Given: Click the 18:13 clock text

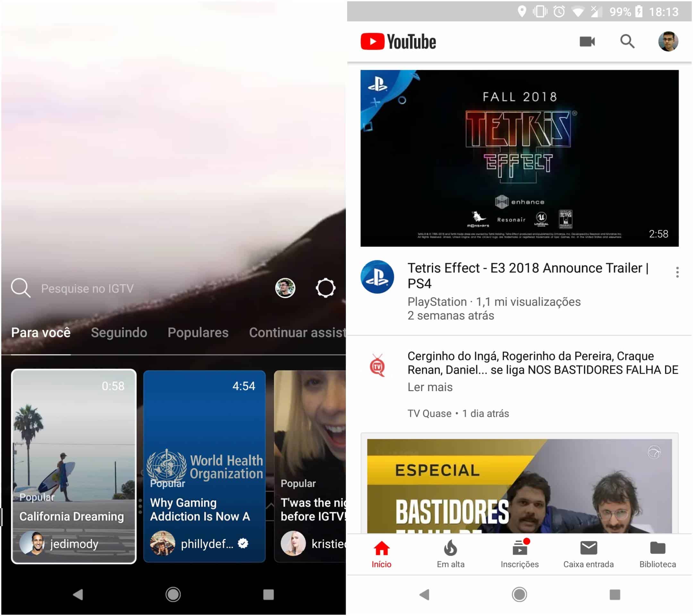Looking at the screenshot, I should tap(663, 12).
